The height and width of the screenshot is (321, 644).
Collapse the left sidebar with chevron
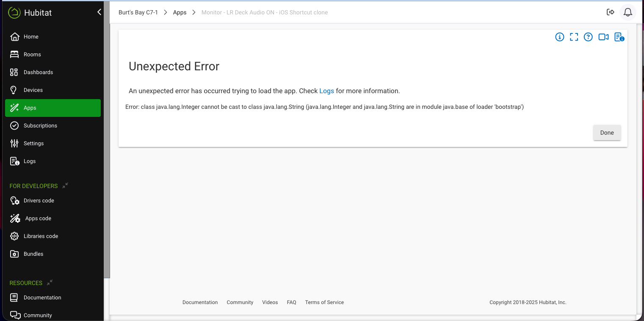pyautogui.click(x=99, y=12)
